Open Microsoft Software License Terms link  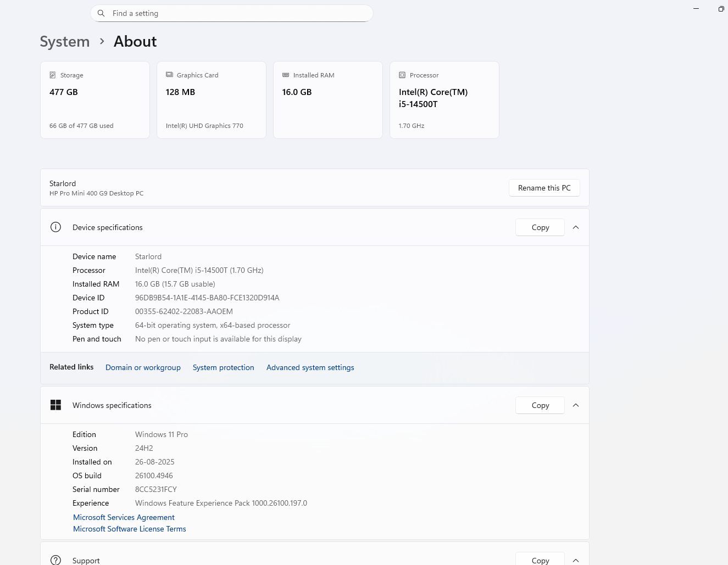pyautogui.click(x=130, y=529)
